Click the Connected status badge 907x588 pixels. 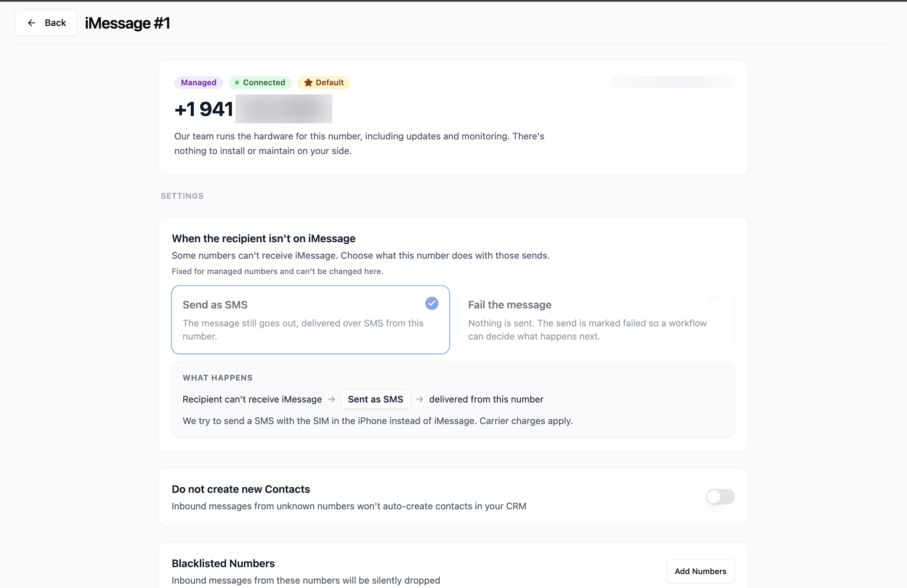tap(260, 83)
